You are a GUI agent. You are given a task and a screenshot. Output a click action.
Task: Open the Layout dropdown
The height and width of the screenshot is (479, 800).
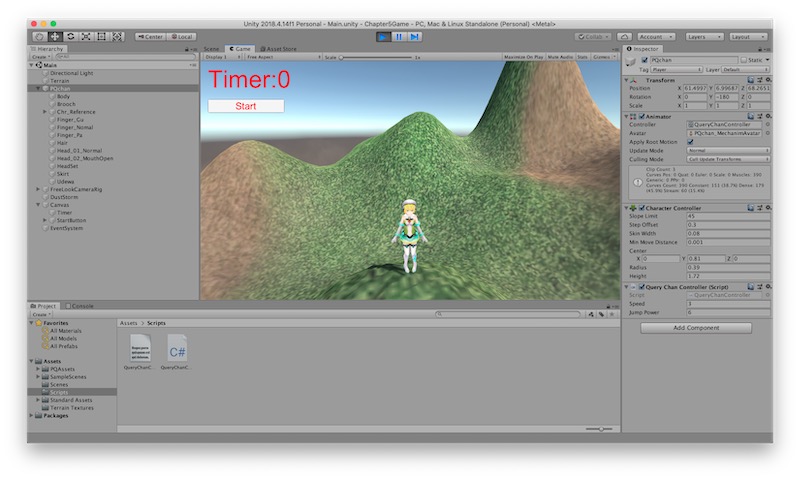click(748, 37)
